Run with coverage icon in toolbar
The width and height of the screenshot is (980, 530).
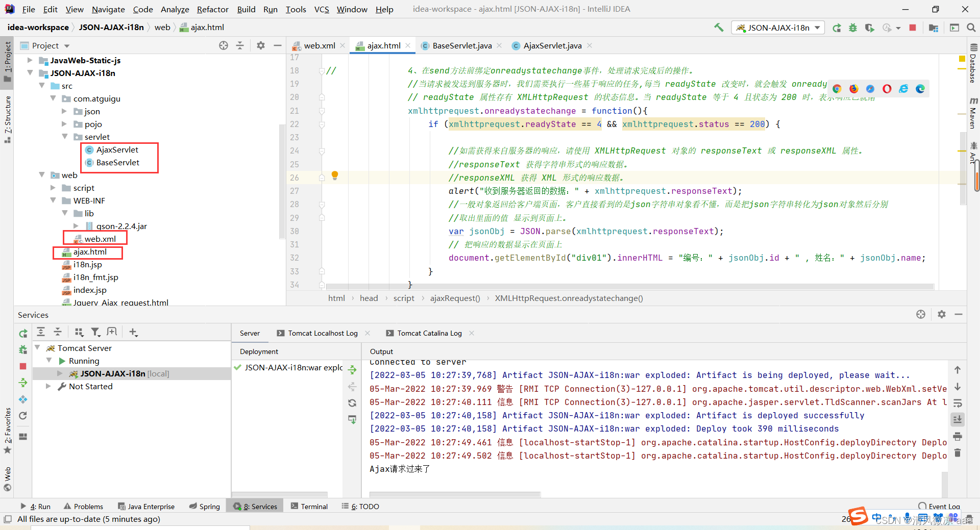pyautogui.click(x=869, y=28)
